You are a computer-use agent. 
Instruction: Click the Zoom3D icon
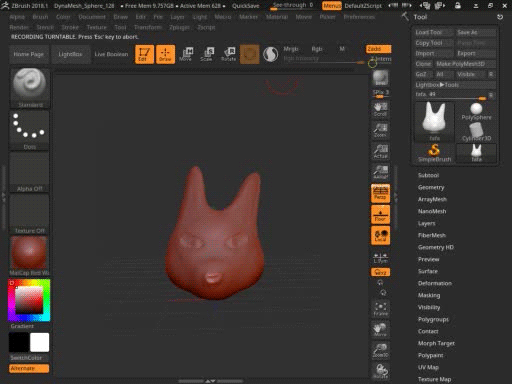click(380, 350)
